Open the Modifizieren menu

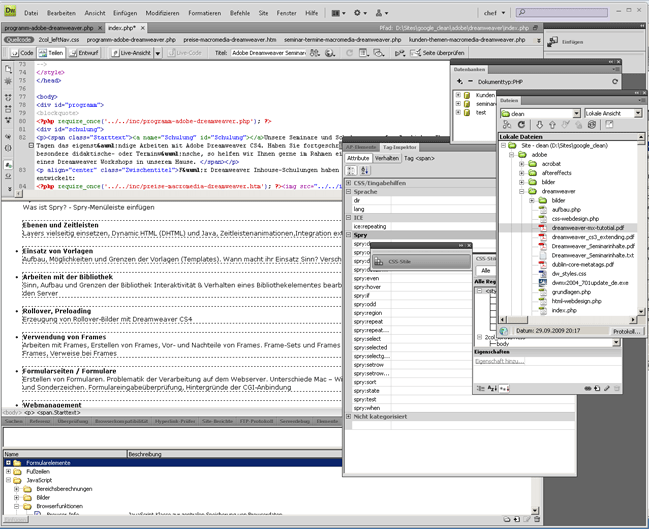162,13
